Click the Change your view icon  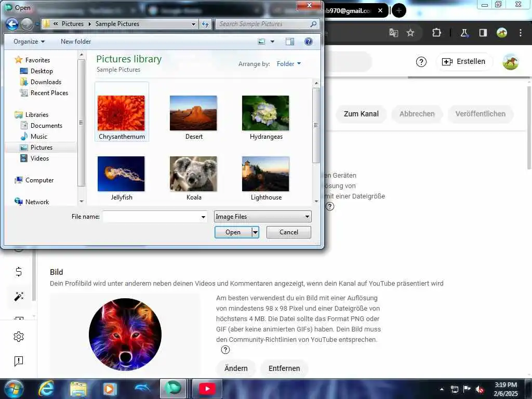point(261,42)
